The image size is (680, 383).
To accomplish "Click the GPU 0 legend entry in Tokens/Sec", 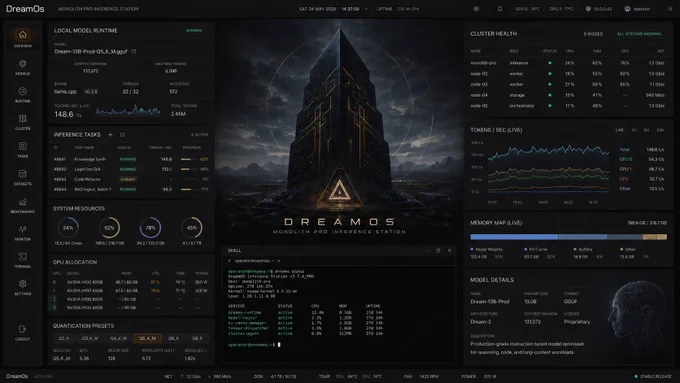I will tap(625, 159).
